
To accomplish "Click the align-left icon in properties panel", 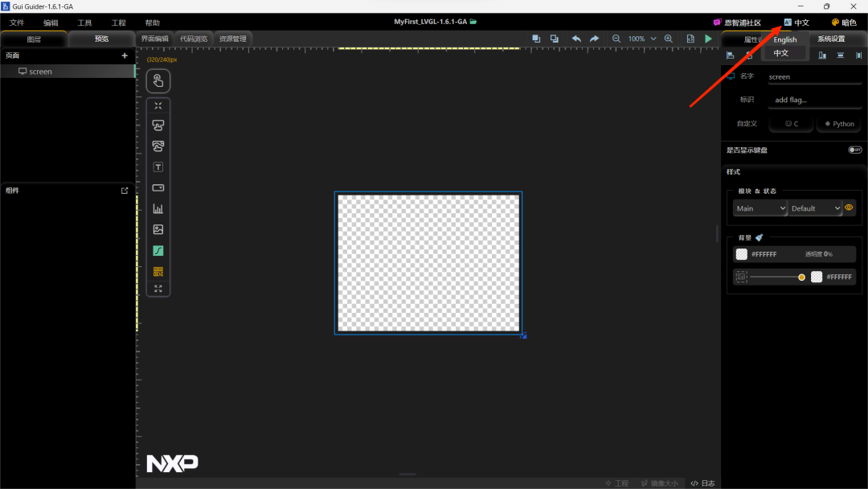I will pyautogui.click(x=730, y=55).
